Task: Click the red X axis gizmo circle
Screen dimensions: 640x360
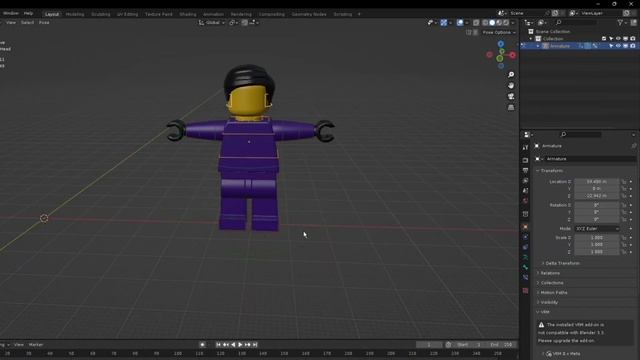Action: click(512, 55)
